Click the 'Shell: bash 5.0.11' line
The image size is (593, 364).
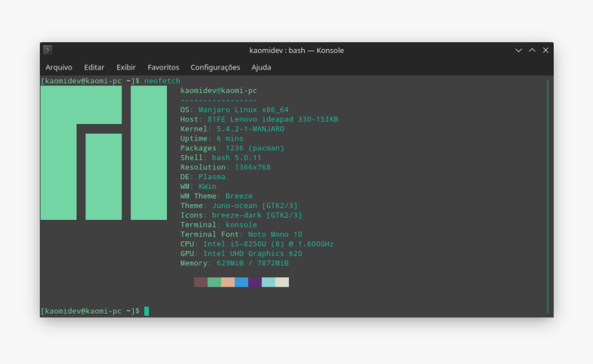(221, 158)
